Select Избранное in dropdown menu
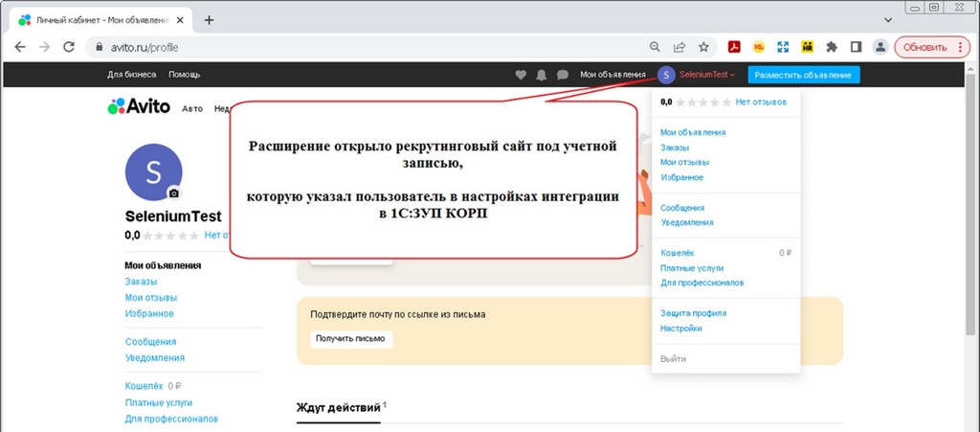The image size is (980, 432). pyautogui.click(x=681, y=177)
